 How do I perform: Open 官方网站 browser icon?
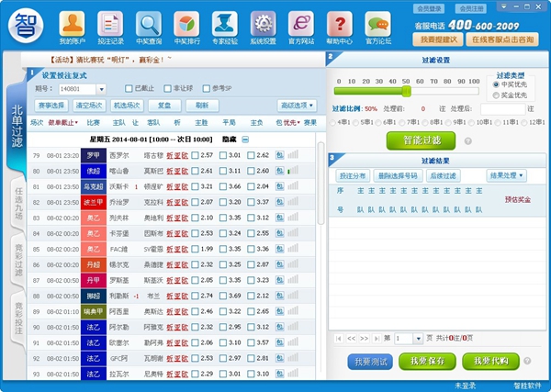click(x=300, y=24)
